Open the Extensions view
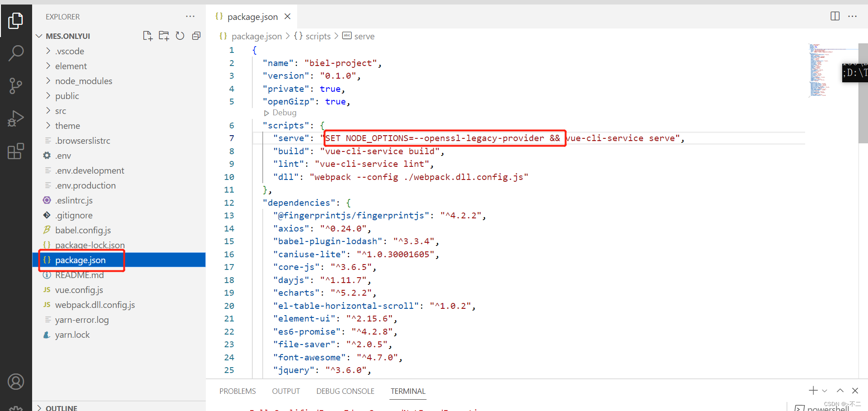This screenshot has height=411, width=868. click(x=16, y=151)
